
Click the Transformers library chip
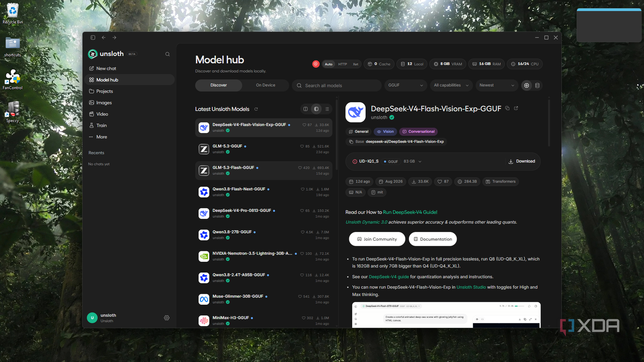point(500,181)
